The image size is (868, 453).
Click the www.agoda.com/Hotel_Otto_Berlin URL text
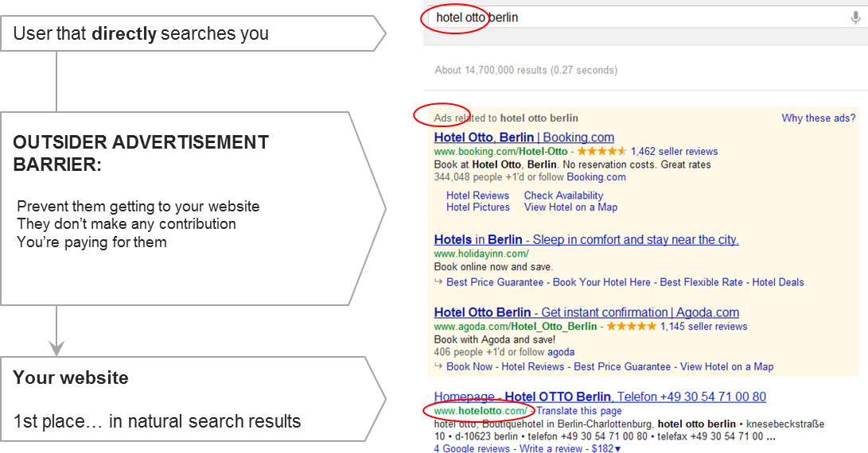pyautogui.click(x=516, y=327)
